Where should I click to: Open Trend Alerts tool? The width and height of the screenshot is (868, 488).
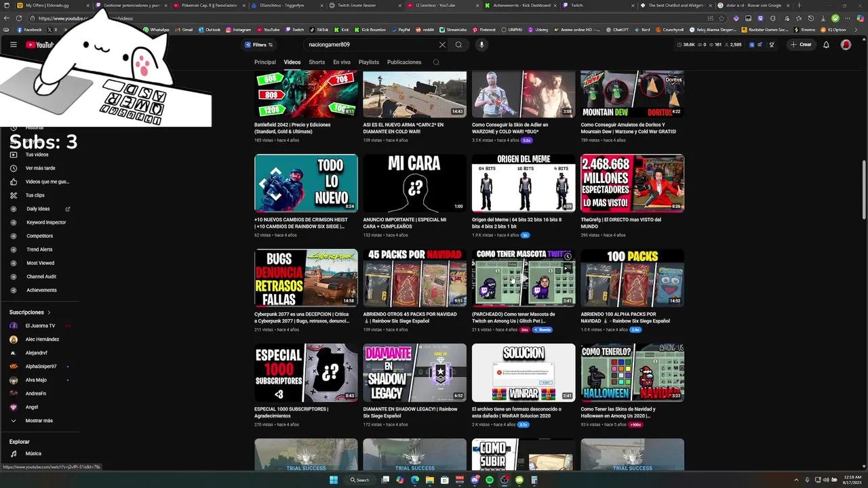[x=39, y=249]
